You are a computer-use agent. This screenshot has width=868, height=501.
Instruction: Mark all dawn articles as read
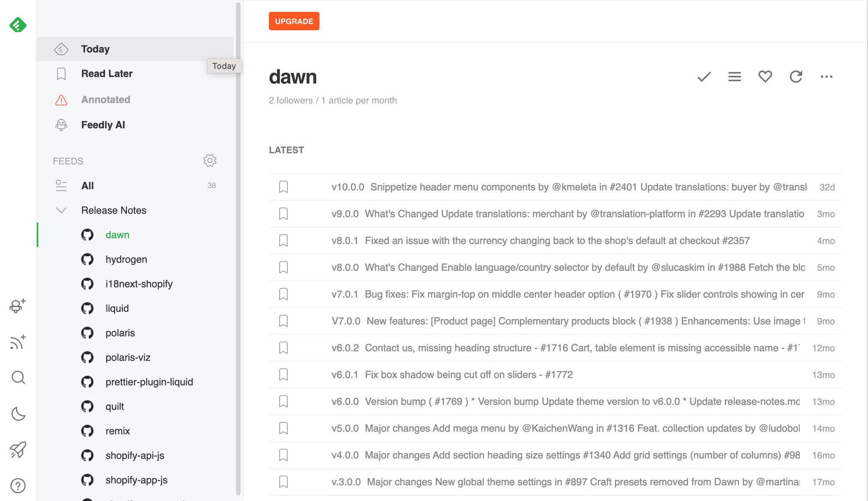(x=704, y=77)
